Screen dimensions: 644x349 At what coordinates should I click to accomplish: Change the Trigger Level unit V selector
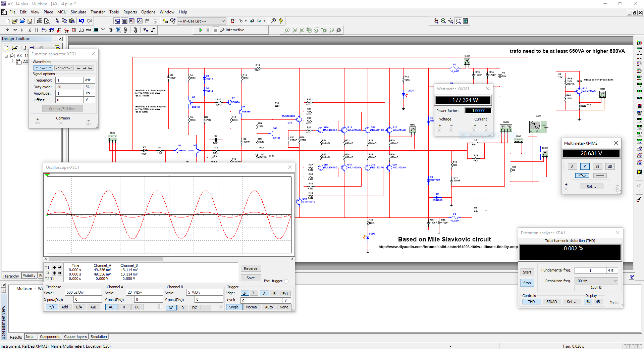(286, 301)
